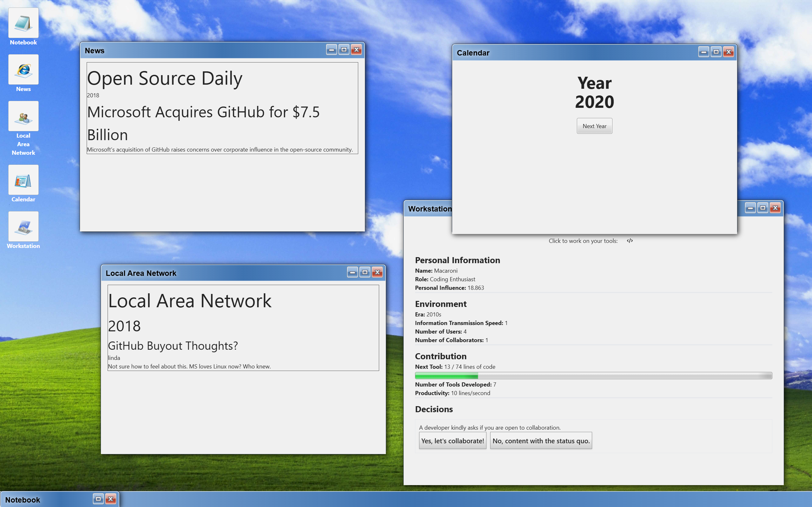Screen dimensions: 812x507
Task: Maximize the Calendar window
Action: [716, 52]
